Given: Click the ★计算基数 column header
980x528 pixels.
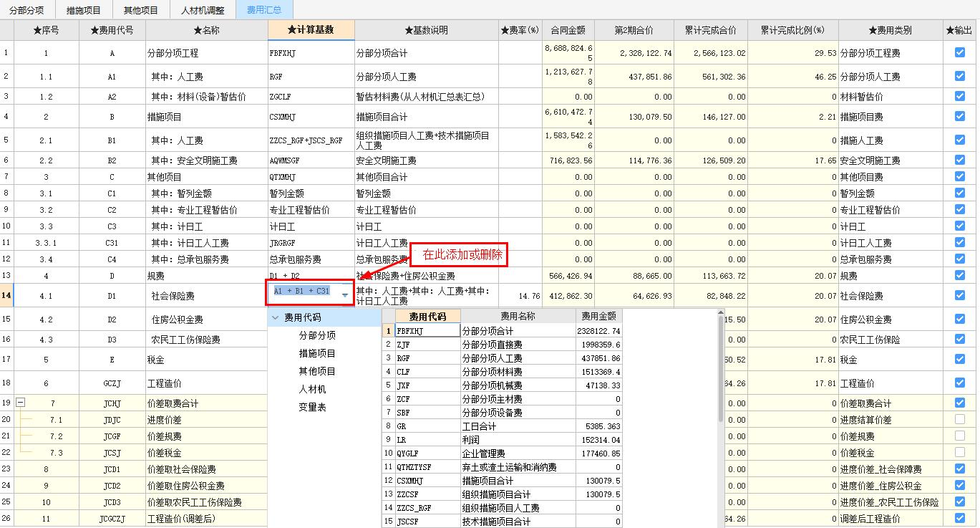Looking at the screenshot, I should point(311,30).
